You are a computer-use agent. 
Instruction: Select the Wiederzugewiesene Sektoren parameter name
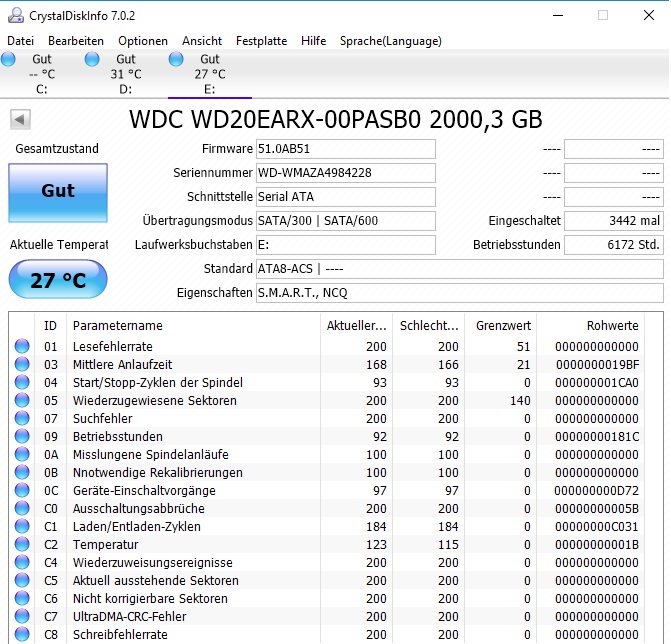pyautogui.click(x=154, y=401)
